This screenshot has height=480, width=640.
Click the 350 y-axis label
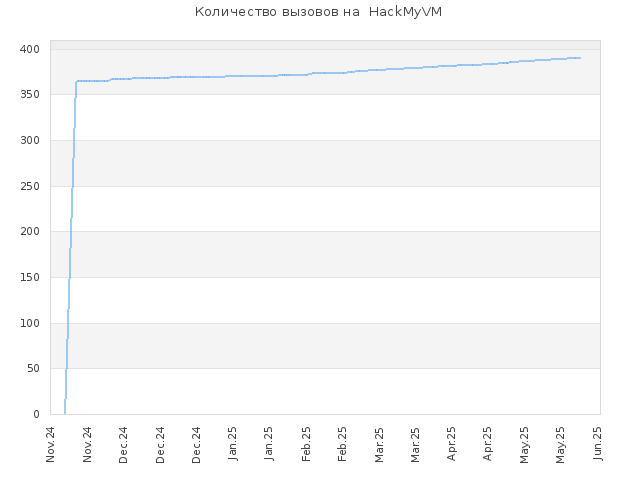click(x=30, y=95)
